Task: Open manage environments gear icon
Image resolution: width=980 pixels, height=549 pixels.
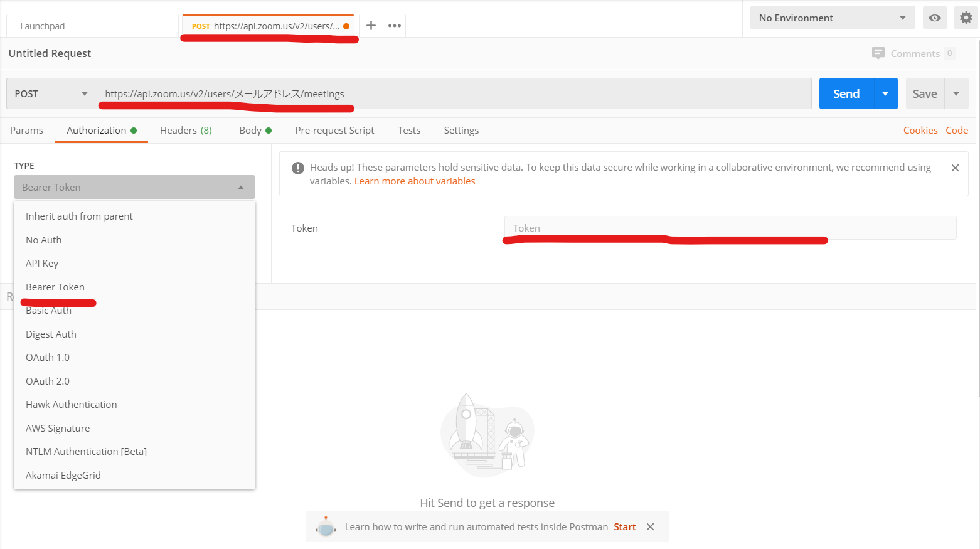Action: click(x=966, y=18)
